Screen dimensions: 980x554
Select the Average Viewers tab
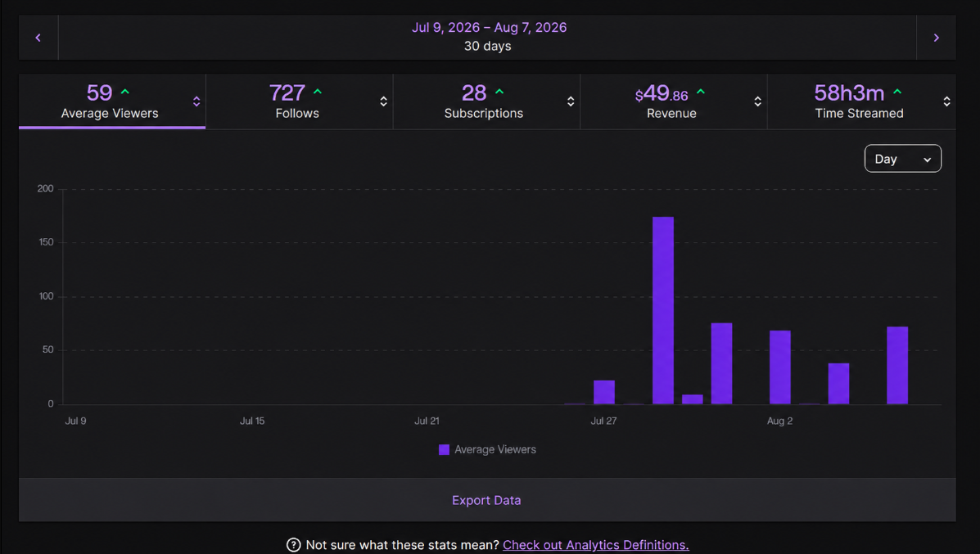pyautogui.click(x=112, y=101)
